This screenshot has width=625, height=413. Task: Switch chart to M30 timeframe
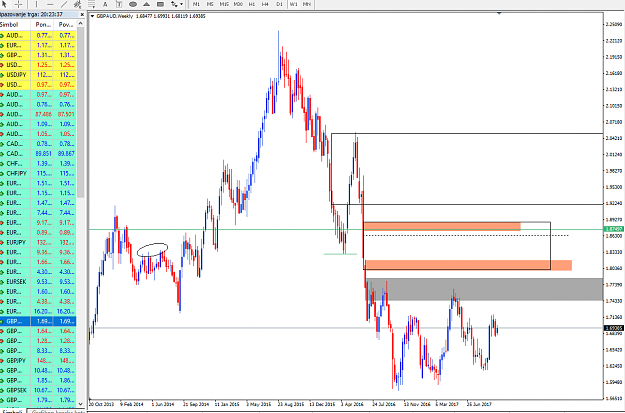click(238, 4)
